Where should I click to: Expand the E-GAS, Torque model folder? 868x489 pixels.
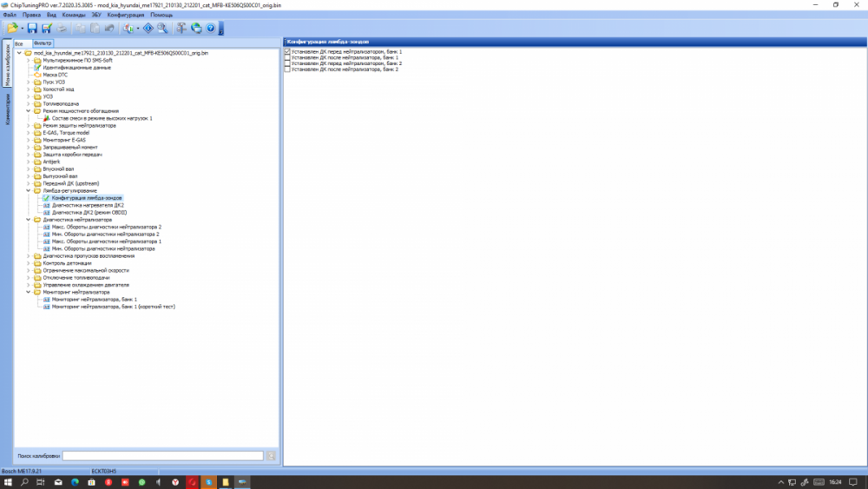(x=29, y=133)
